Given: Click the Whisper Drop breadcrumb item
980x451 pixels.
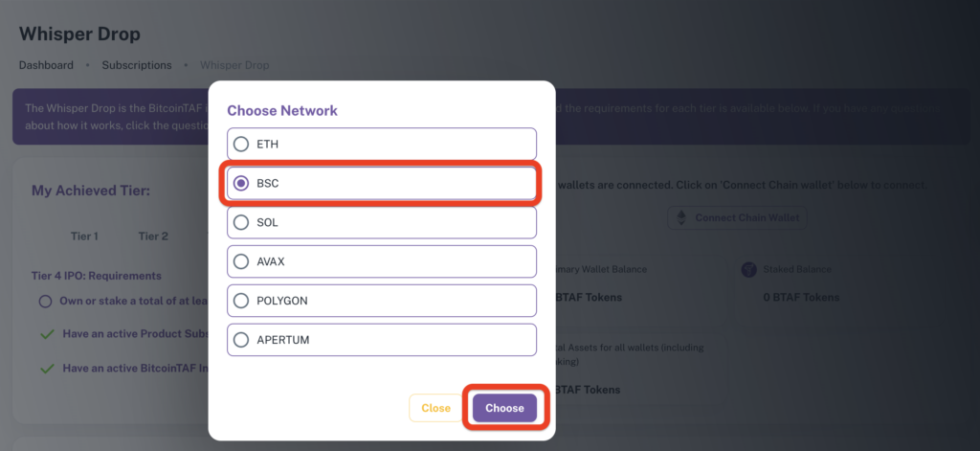Looking at the screenshot, I should 234,65.
